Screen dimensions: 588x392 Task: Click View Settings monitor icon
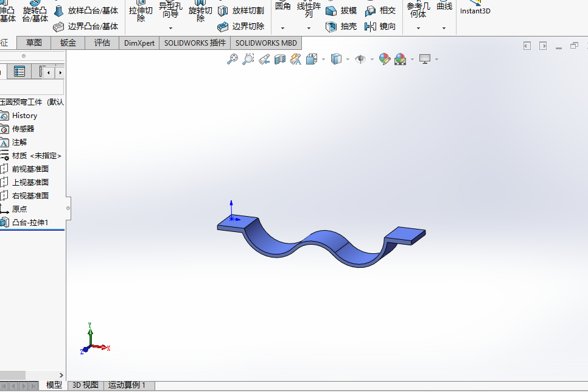click(x=425, y=59)
